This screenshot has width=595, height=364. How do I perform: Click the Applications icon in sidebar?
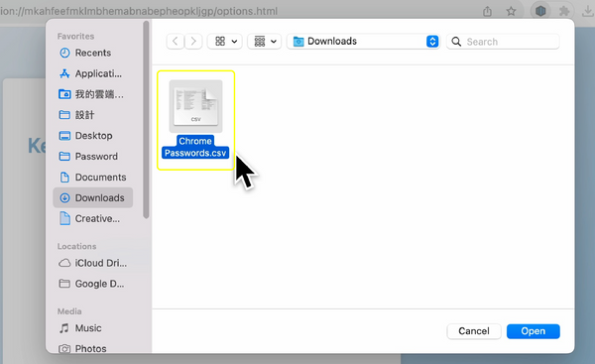click(x=64, y=73)
